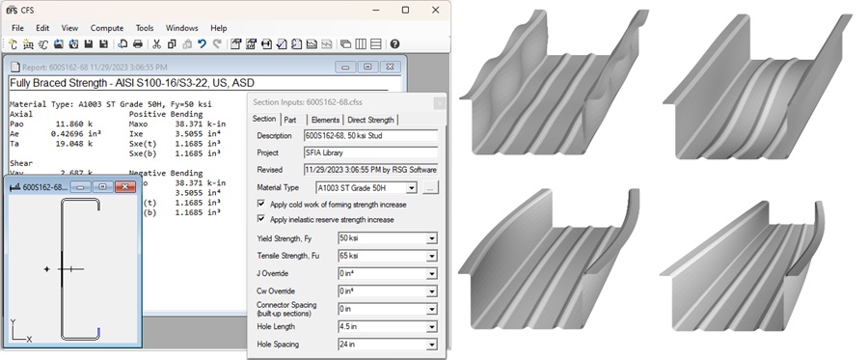Click the Tile Vertically toolbar icon
The width and height of the screenshot is (868, 360).
[361, 44]
